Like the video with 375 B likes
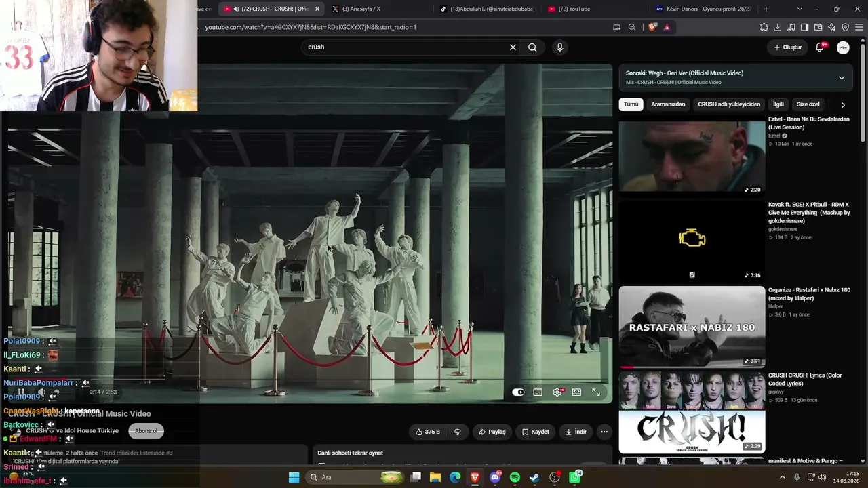Viewport: 868px width, 488px height. 427,432
